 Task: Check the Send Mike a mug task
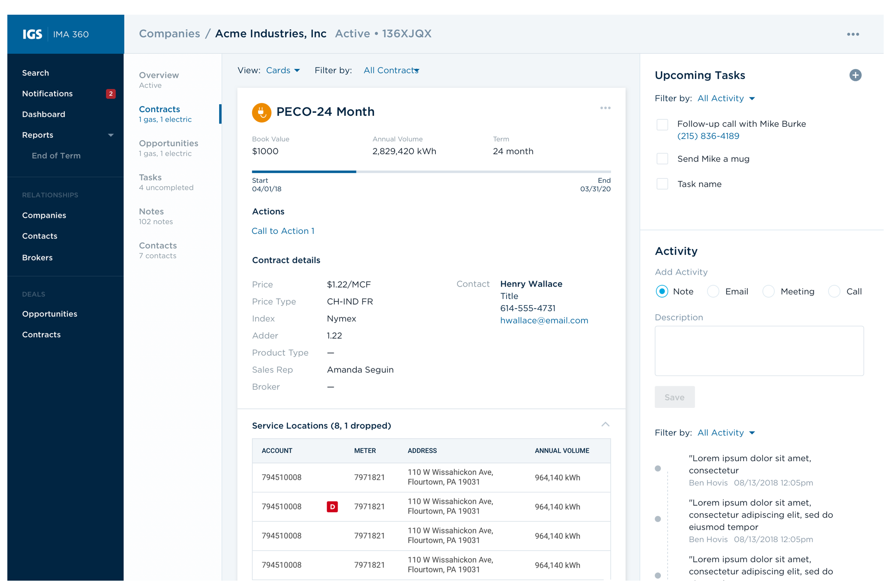662,159
